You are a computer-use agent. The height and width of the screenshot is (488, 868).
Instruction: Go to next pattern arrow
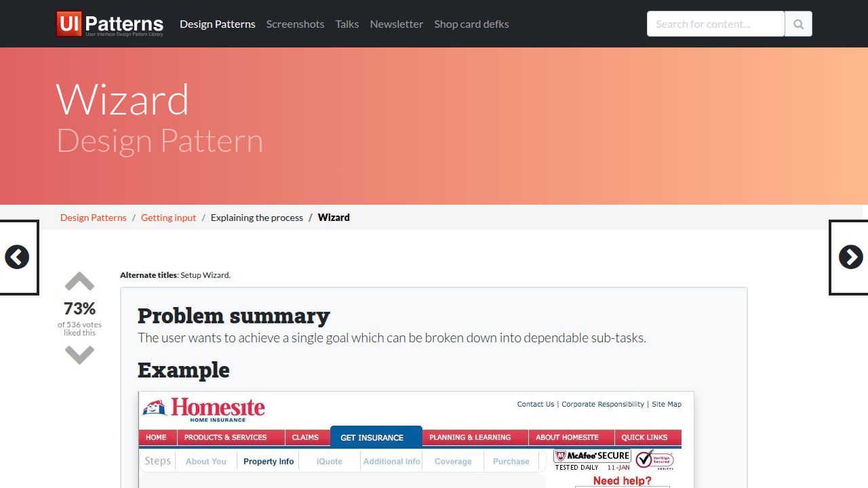[850, 257]
